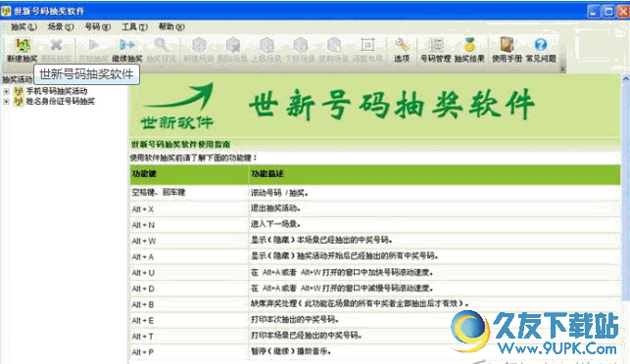Click the 暂停（继续）播放音乐 description text

(291, 351)
